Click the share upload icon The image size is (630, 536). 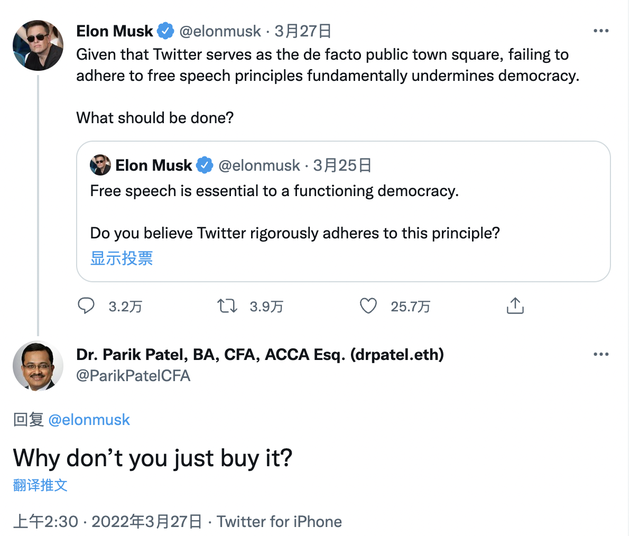coord(515,306)
